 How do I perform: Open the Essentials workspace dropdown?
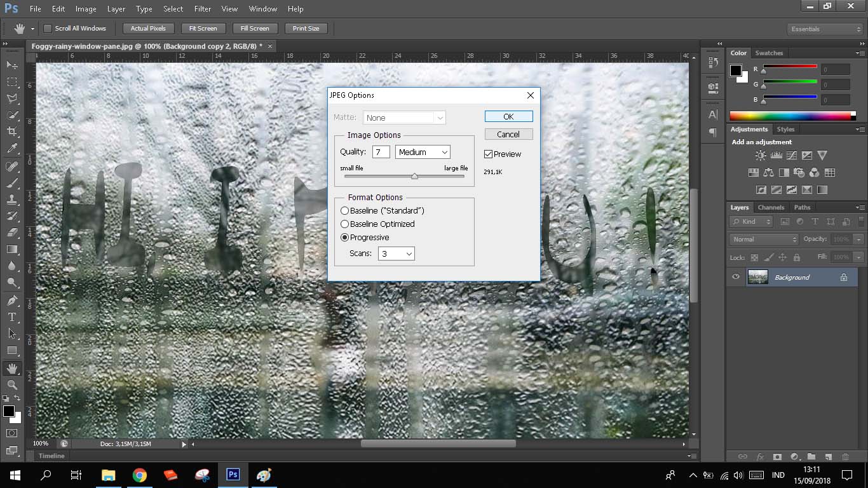pyautogui.click(x=825, y=29)
